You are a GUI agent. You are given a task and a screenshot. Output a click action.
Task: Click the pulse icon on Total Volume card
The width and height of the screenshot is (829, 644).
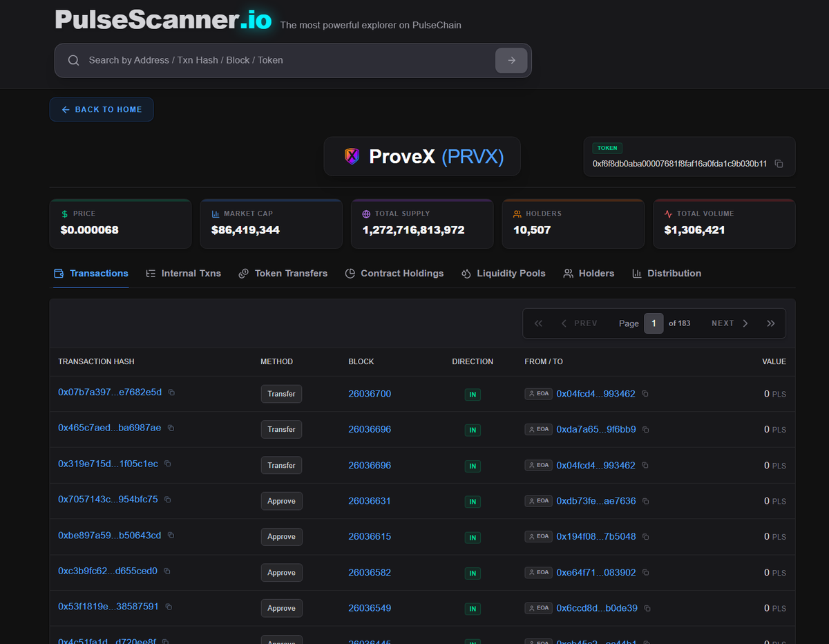click(x=667, y=213)
